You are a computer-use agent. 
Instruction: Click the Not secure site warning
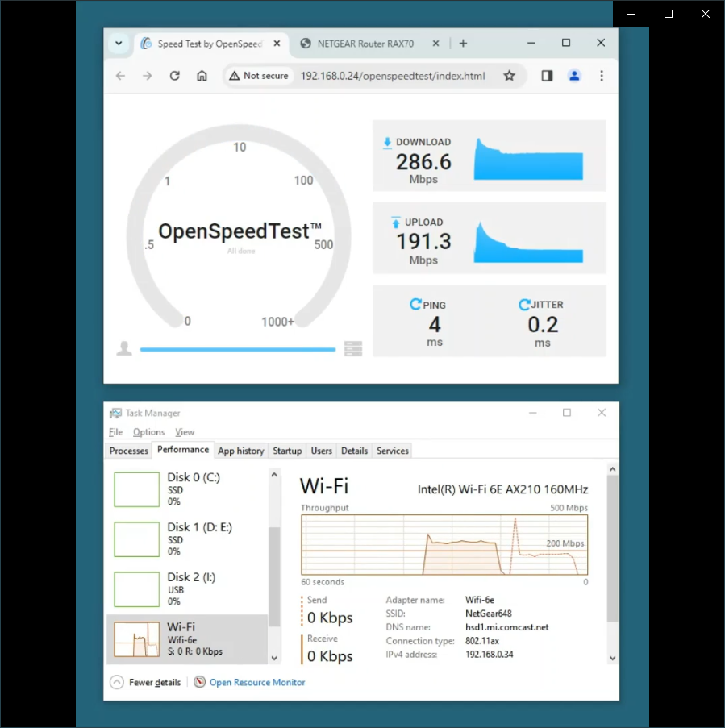point(259,76)
